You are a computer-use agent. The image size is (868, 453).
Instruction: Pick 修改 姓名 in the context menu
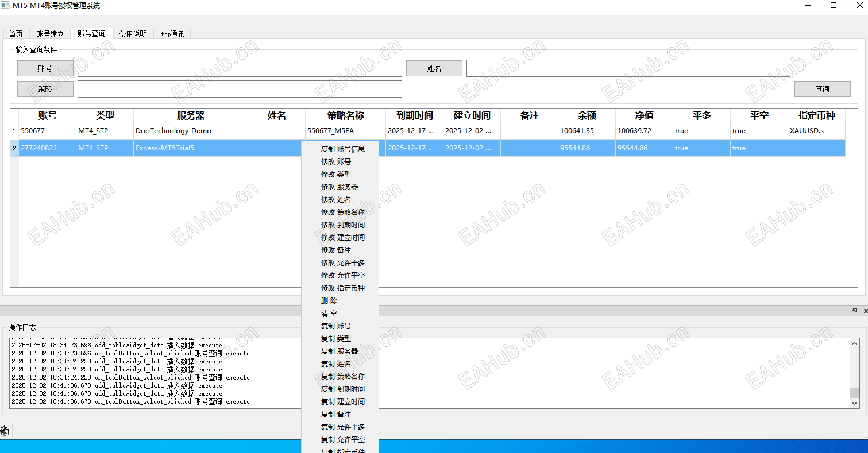click(340, 199)
